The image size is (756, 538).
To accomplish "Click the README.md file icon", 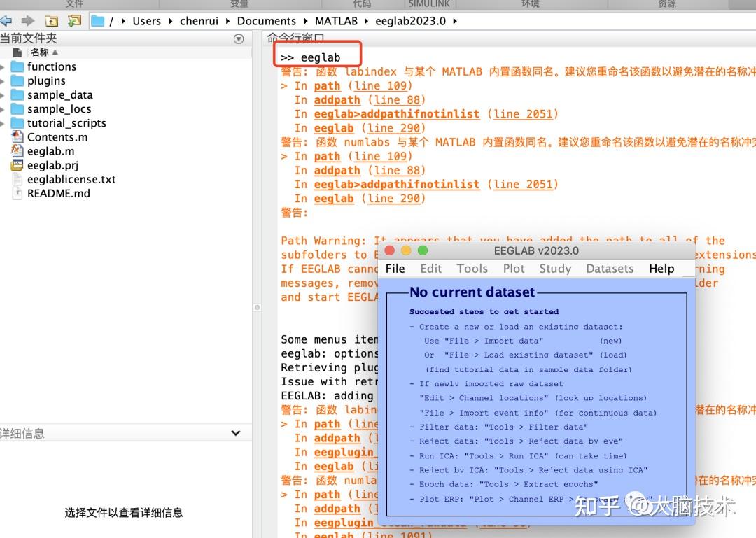I will (17, 193).
